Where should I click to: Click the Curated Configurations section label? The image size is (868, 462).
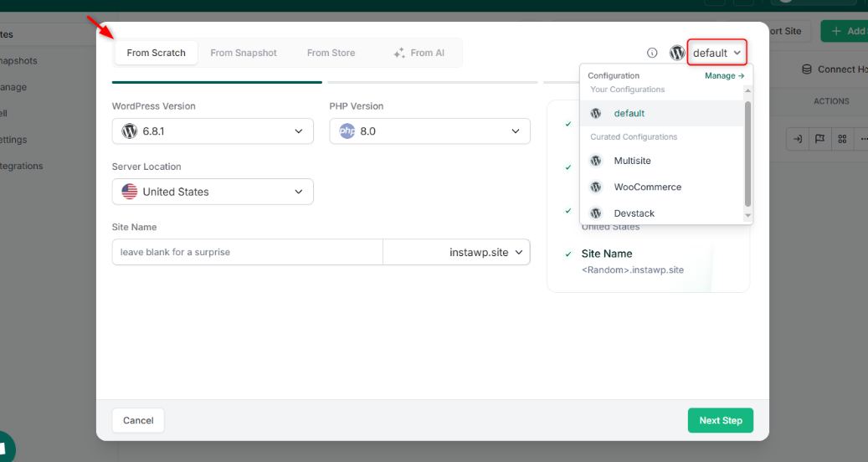pos(634,137)
